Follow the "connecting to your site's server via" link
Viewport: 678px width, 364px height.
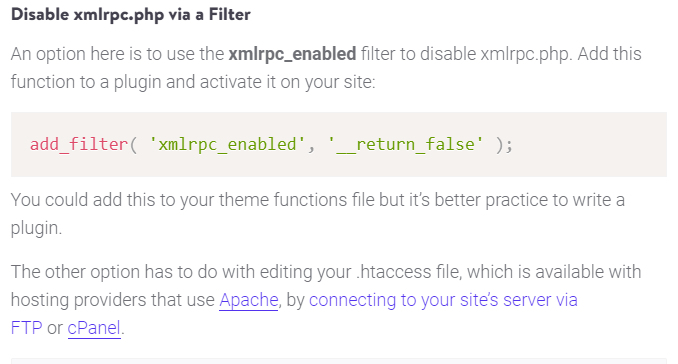point(443,300)
